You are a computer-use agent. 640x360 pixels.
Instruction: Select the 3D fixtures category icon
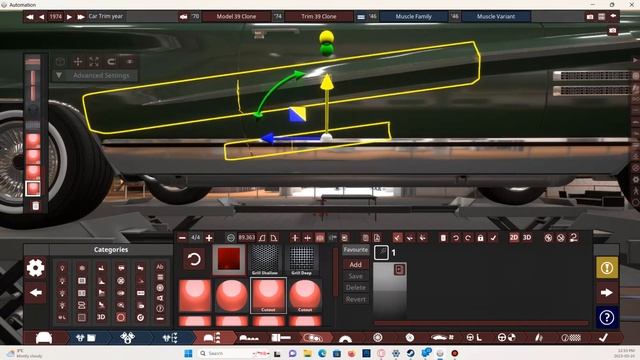coord(101,317)
